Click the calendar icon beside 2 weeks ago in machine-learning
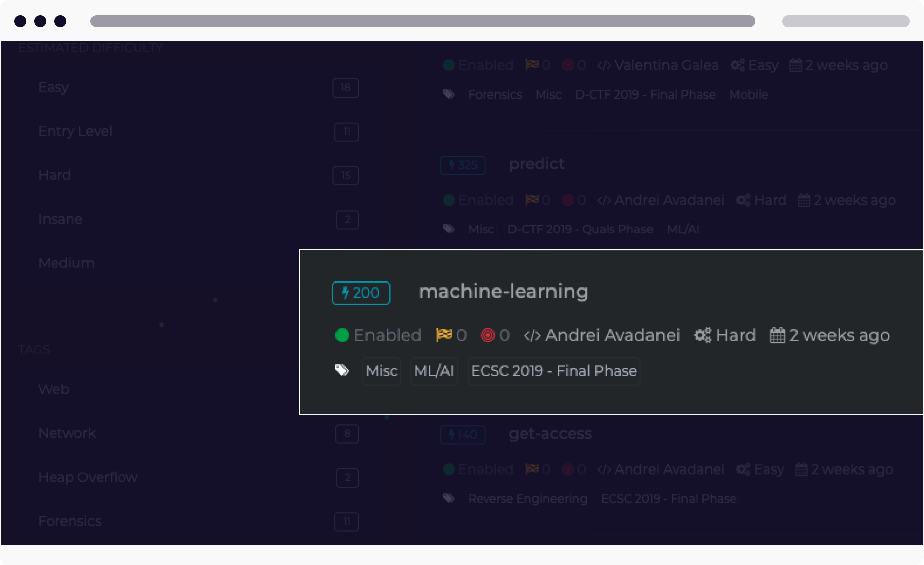This screenshot has width=924, height=565. pos(777,335)
